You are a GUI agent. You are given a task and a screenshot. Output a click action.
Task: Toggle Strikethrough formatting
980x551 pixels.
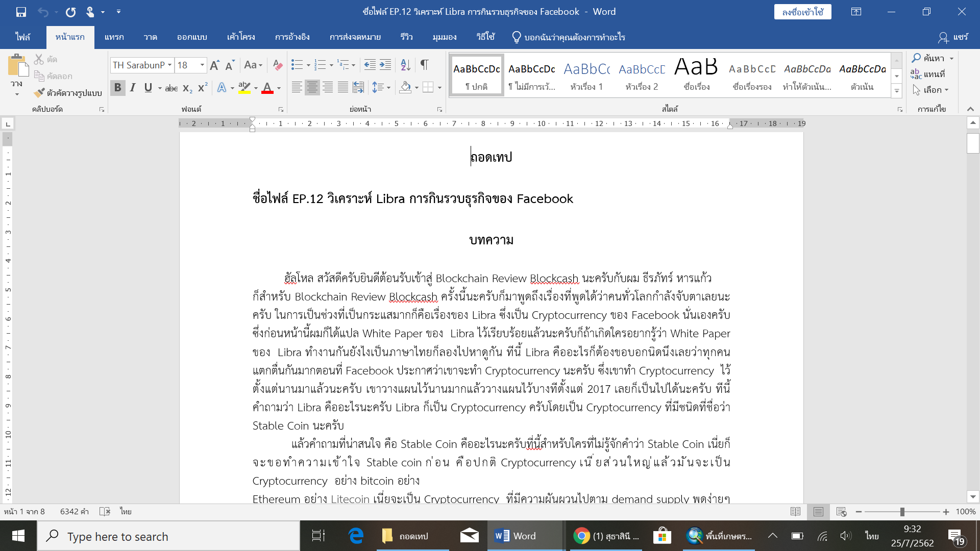click(x=171, y=88)
